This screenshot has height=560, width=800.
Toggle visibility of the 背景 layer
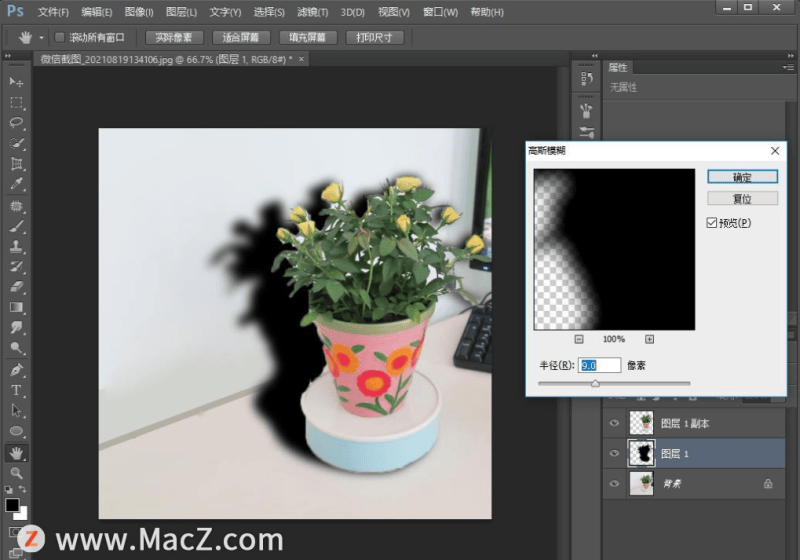(x=613, y=483)
